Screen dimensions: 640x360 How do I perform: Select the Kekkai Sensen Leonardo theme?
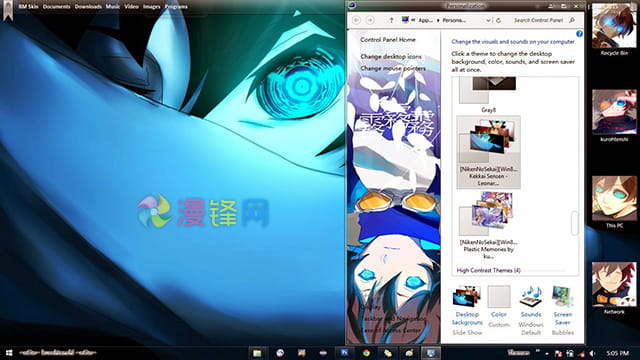(x=488, y=152)
